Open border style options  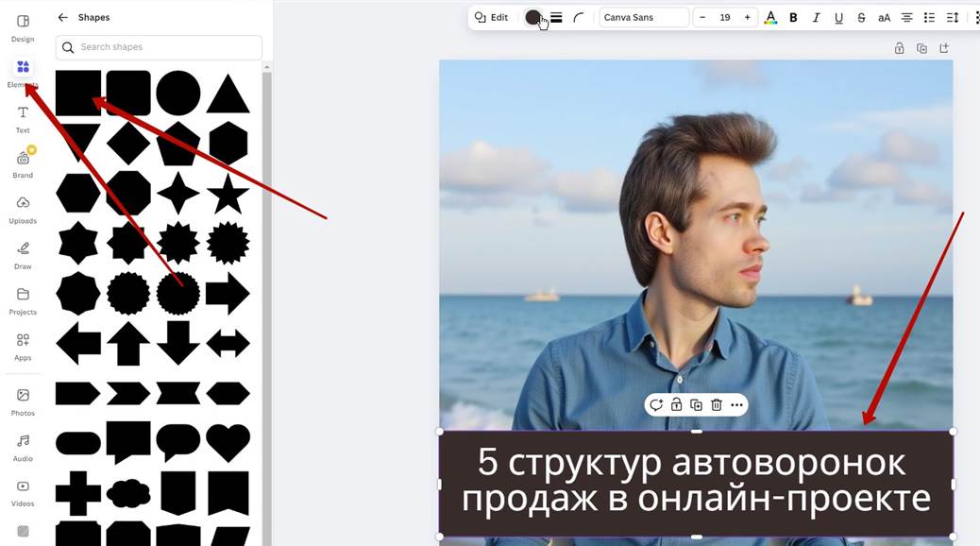557,17
